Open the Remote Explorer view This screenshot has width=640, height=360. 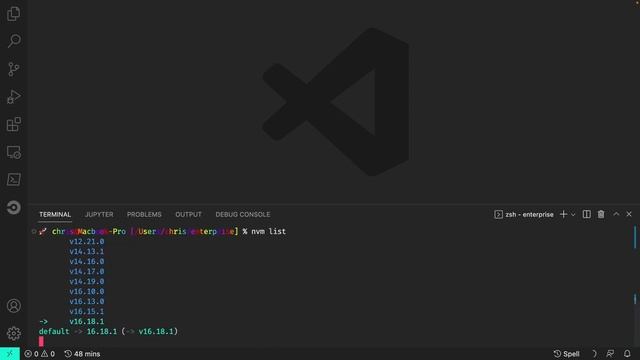tap(13, 152)
